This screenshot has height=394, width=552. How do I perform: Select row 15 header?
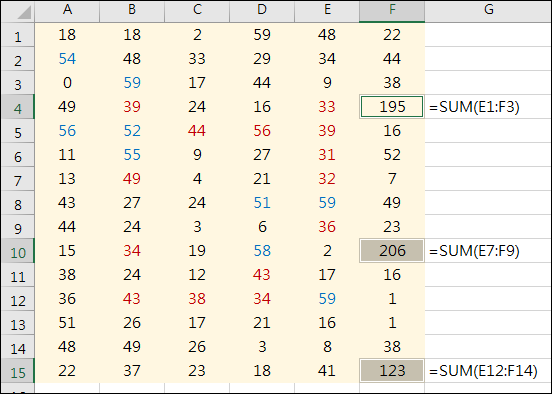(x=18, y=371)
